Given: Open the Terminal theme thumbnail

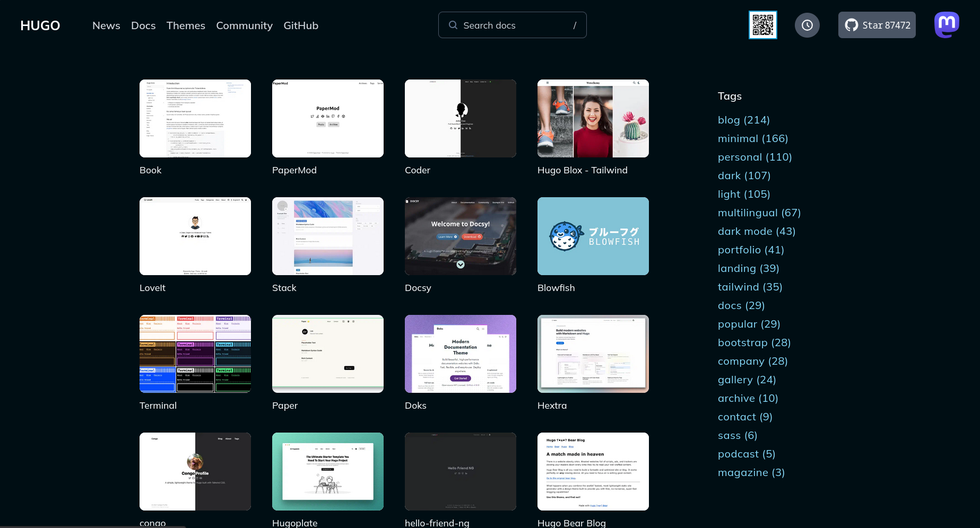Looking at the screenshot, I should pyautogui.click(x=195, y=354).
